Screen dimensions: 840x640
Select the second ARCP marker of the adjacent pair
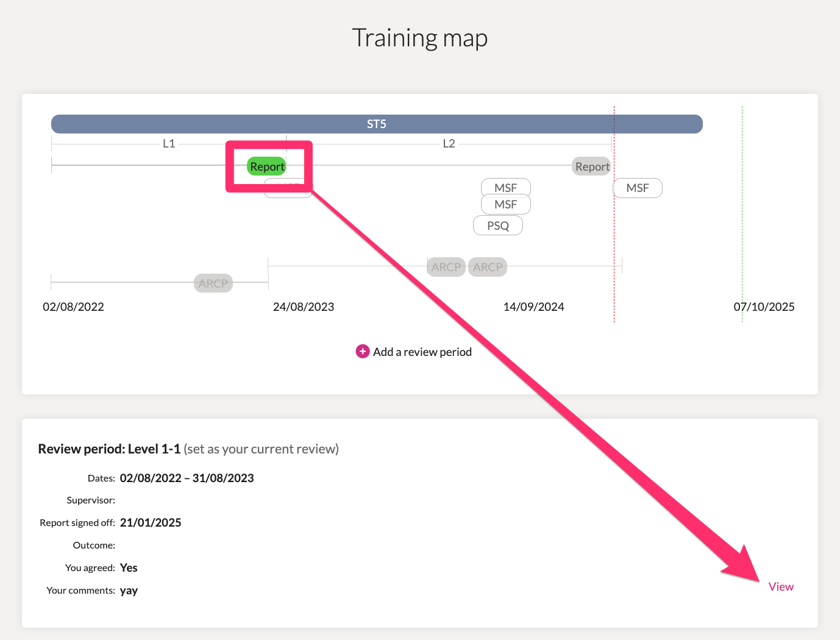[488, 267]
